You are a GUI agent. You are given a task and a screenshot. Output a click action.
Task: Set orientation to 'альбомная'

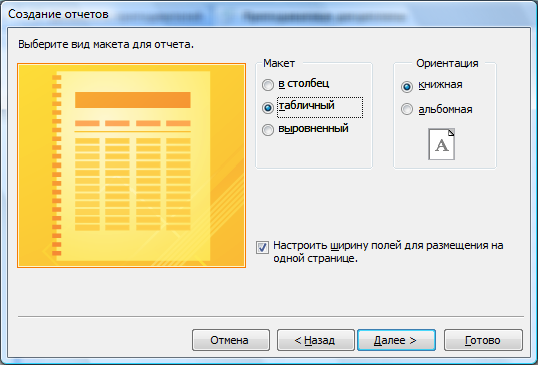click(x=407, y=109)
